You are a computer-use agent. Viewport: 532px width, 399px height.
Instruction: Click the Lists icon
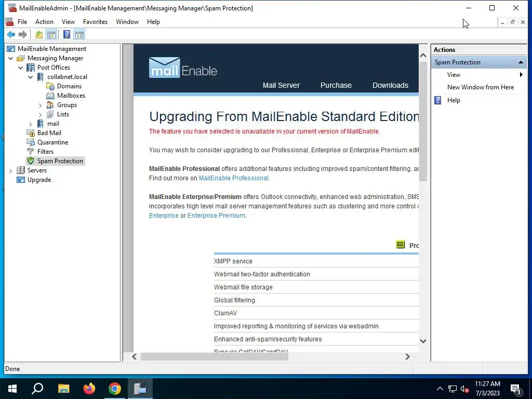pyautogui.click(x=50, y=114)
